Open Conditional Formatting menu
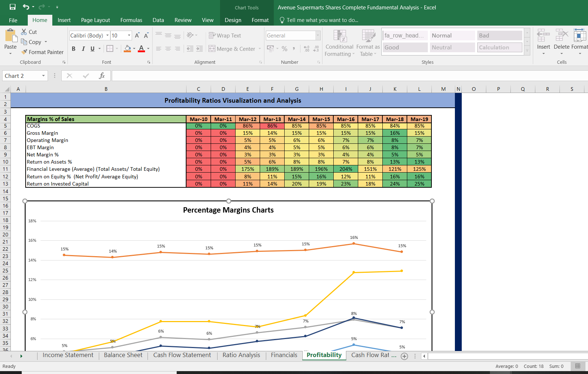This screenshot has height=374, width=588. (x=339, y=43)
